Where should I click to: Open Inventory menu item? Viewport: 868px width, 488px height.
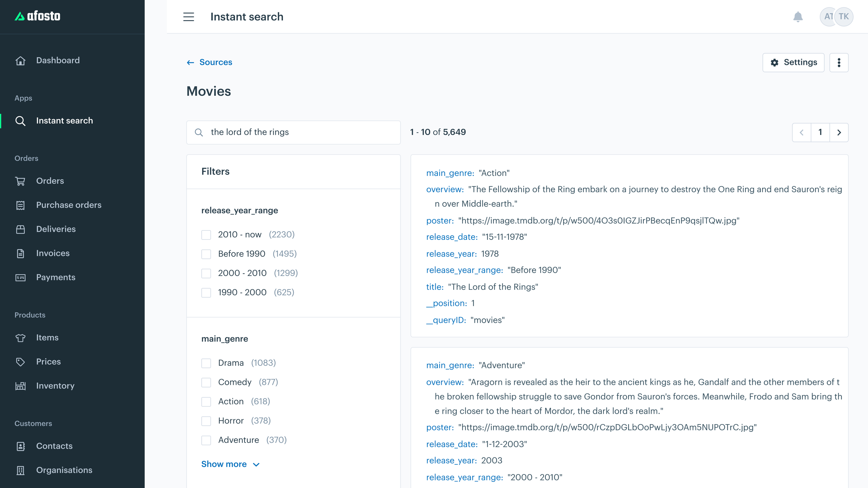55,386
